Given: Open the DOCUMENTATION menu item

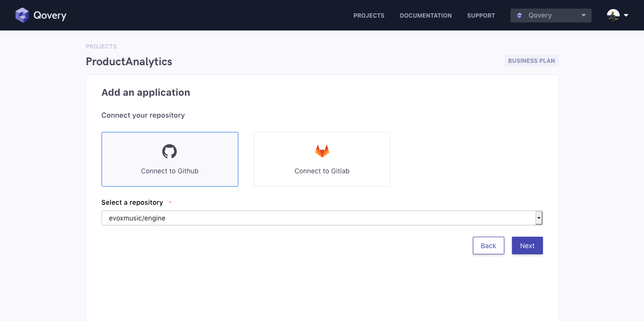Looking at the screenshot, I should coord(426,16).
